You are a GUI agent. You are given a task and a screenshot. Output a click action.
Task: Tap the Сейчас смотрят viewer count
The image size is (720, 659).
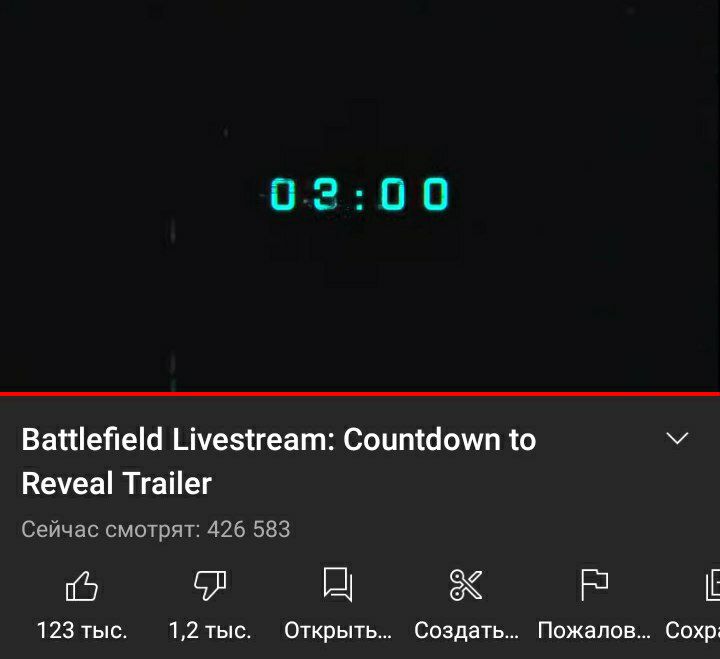(x=156, y=529)
